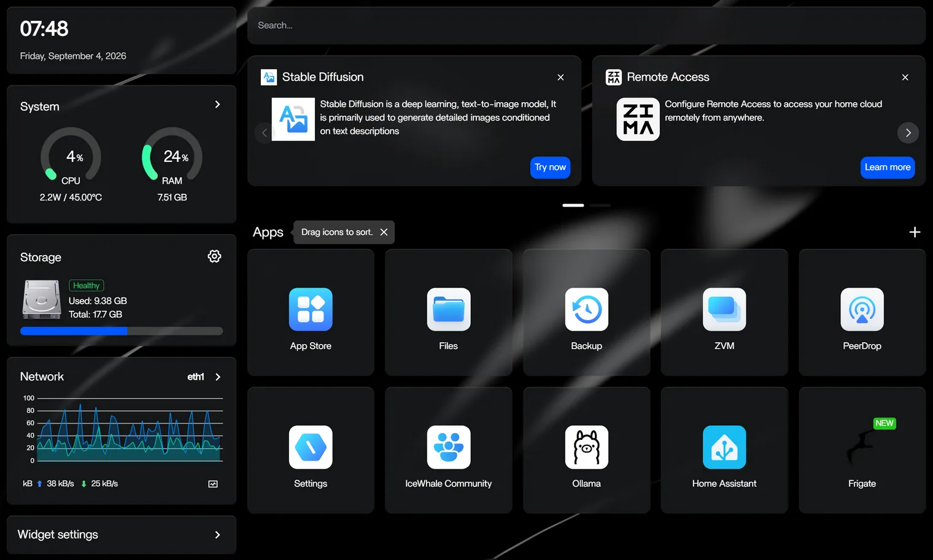Click the Apps section heading
Viewport: 933px width, 560px height.
click(268, 232)
